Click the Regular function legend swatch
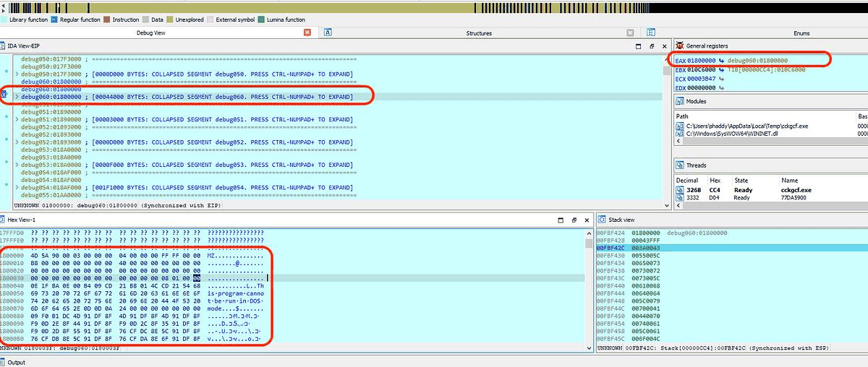868x367 pixels. 54,20
